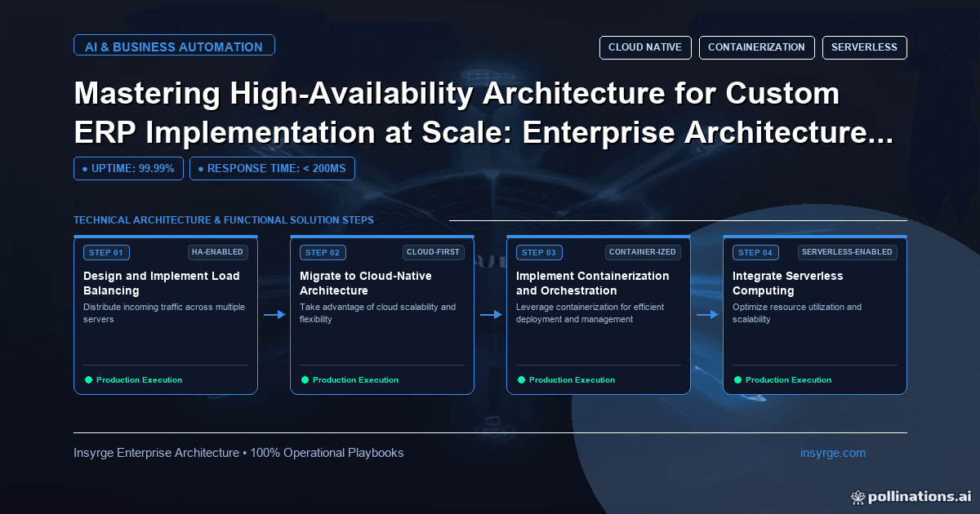Open the Migrate to Cloud-Native Architecture title
The height and width of the screenshot is (514, 980).
(x=366, y=283)
